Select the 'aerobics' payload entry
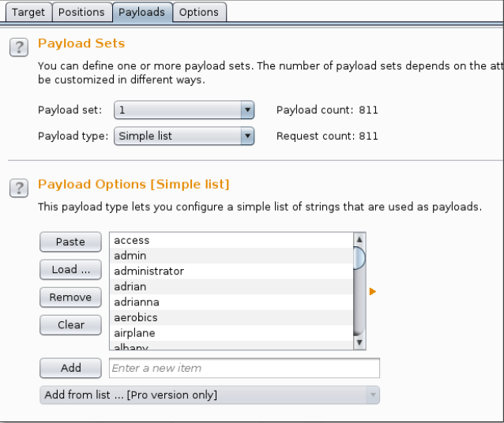This screenshot has width=504, height=423. pos(231,318)
